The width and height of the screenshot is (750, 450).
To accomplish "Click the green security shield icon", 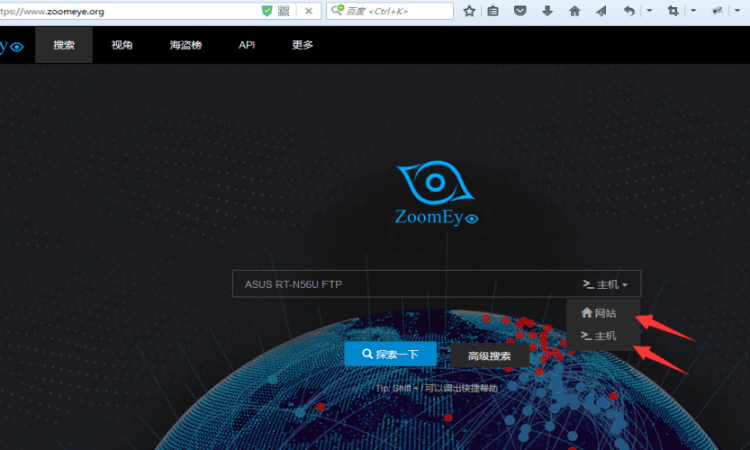I will click(x=267, y=11).
